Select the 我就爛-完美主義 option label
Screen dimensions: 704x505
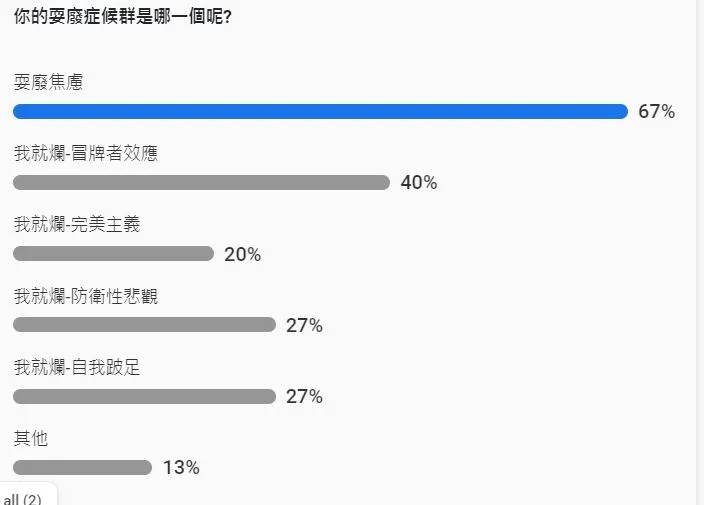point(77,224)
